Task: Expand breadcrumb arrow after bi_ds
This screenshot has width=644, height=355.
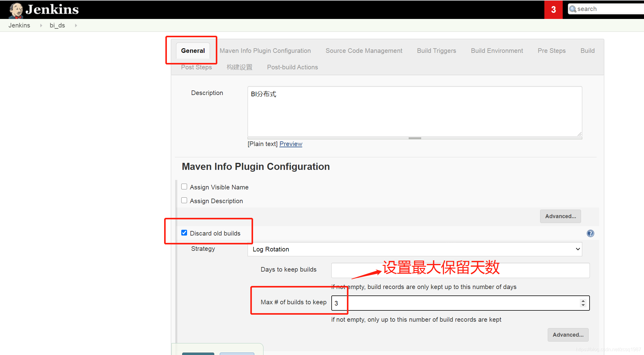Action: tap(76, 26)
